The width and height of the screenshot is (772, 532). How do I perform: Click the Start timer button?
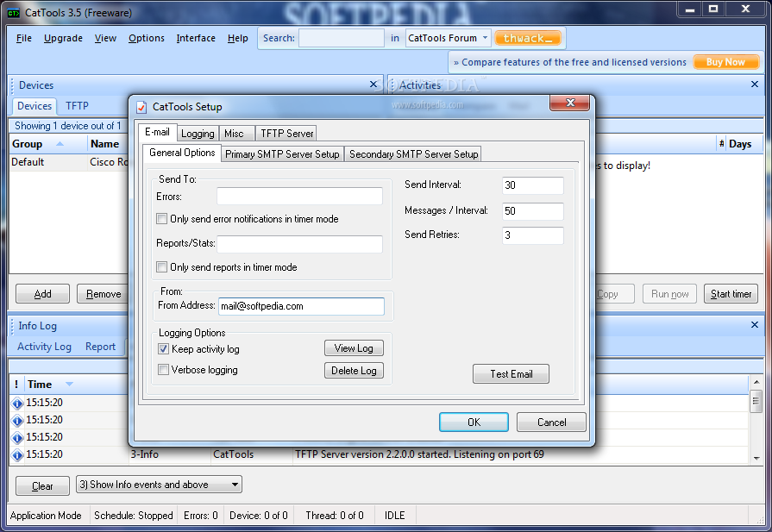coord(731,294)
